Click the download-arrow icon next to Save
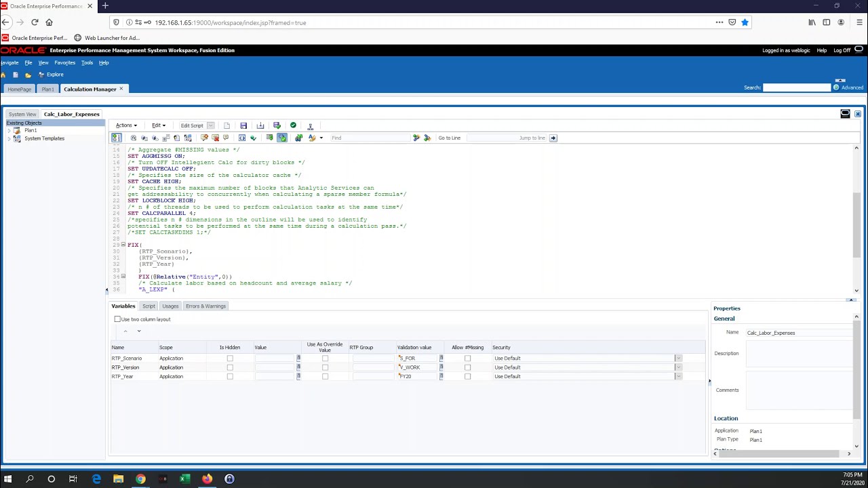868x488 pixels. pos(260,125)
